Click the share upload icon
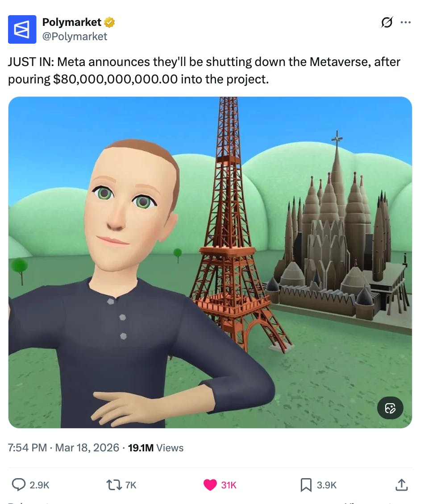The height and width of the screenshot is (504, 424). 402,485
